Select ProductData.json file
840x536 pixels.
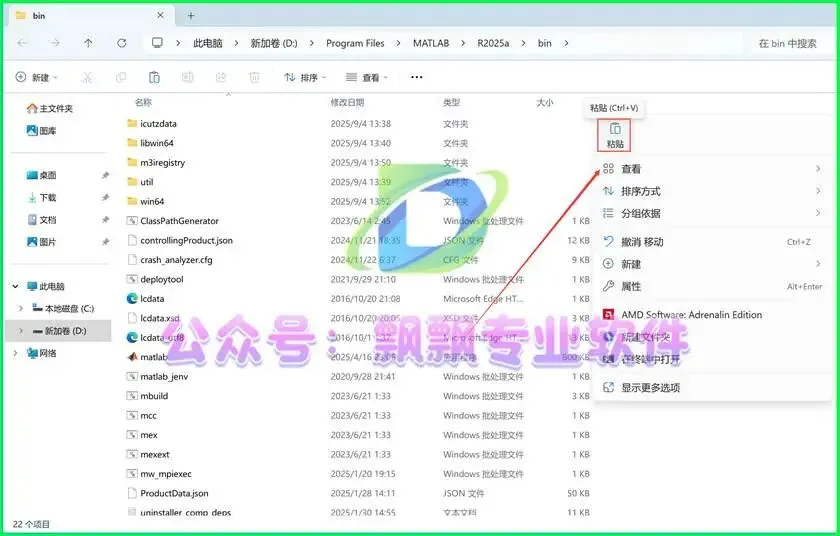click(x=167, y=493)
